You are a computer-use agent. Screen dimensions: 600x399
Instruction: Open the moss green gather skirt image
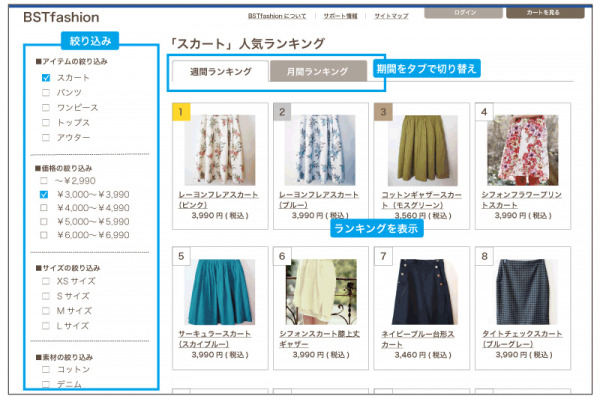(422, 150)
